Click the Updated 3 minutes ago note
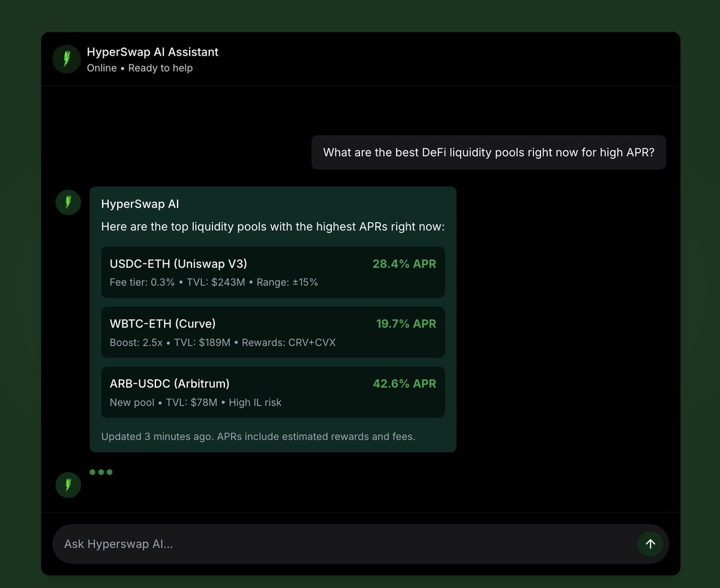Image resolution: width=720 pixels, height=588 pixels. click(258, 437)
